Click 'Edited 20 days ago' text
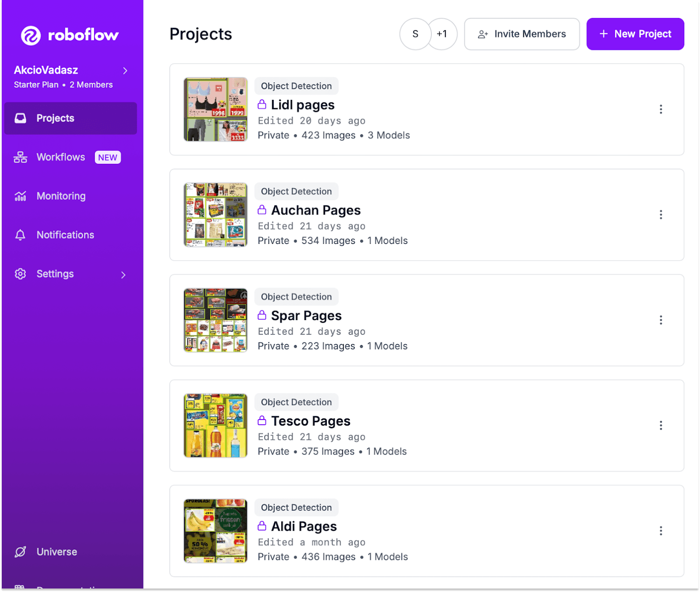Screen dimensions: 700x592 tap(311, 121)
